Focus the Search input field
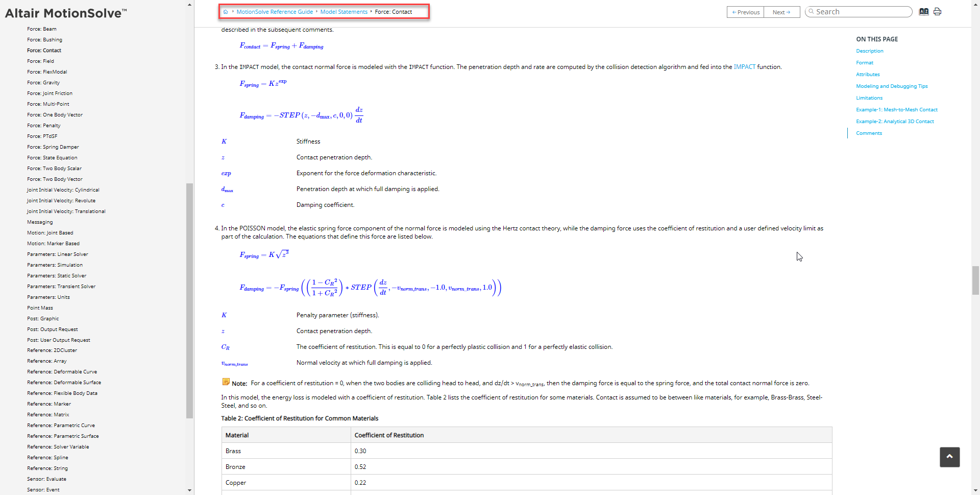Screen dimensions: 980x495 coord(859,12)
